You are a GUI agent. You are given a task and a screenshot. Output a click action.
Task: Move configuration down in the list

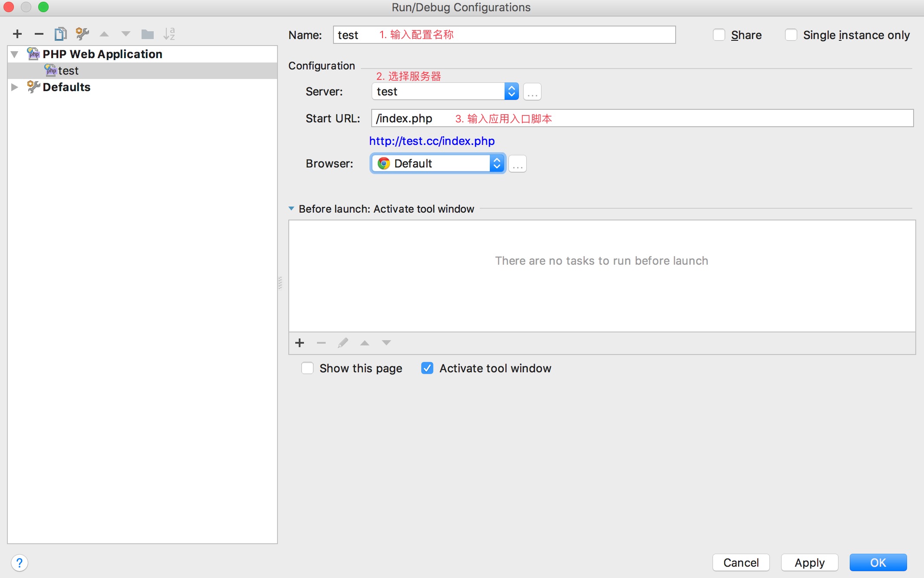point(126,34)
